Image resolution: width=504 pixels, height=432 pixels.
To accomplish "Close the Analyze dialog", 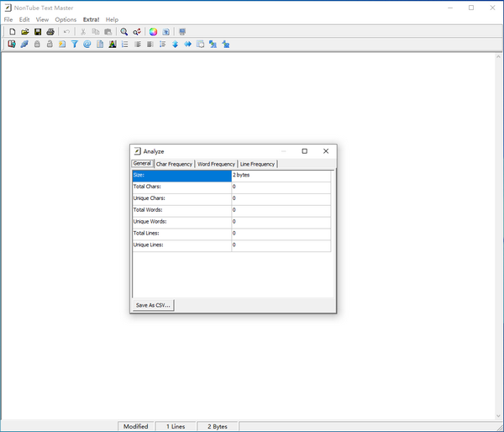I will 326,151.
